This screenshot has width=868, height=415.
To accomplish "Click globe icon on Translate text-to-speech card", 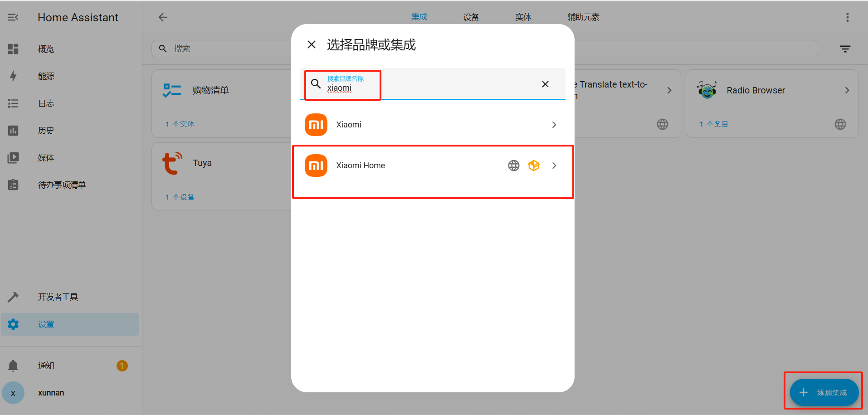I will tap(663, 124).
